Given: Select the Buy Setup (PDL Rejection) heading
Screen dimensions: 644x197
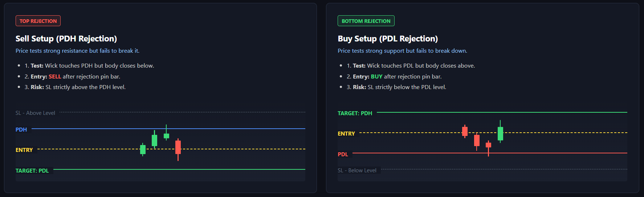Looking at the screenshot, I should pyautogui.click(x=388, y=39).
